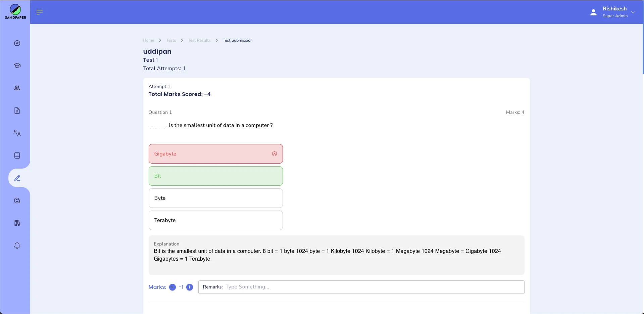Open the dashboard compass icon
Viewport: 644px width, 314px height.
(17, 43)
